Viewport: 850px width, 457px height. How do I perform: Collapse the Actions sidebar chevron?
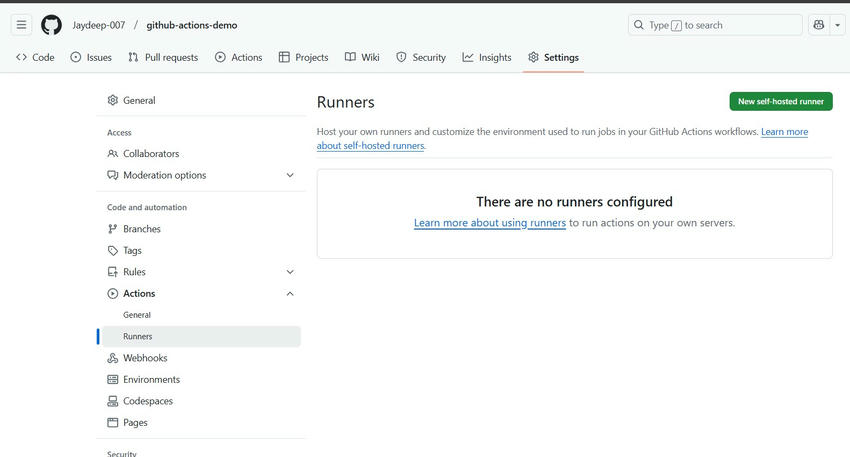pos(290,293)
